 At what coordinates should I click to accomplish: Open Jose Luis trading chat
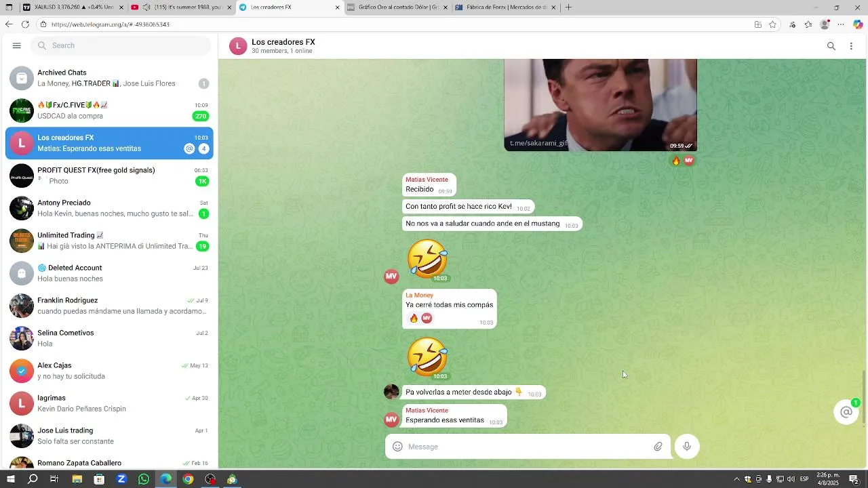(109, 436)
